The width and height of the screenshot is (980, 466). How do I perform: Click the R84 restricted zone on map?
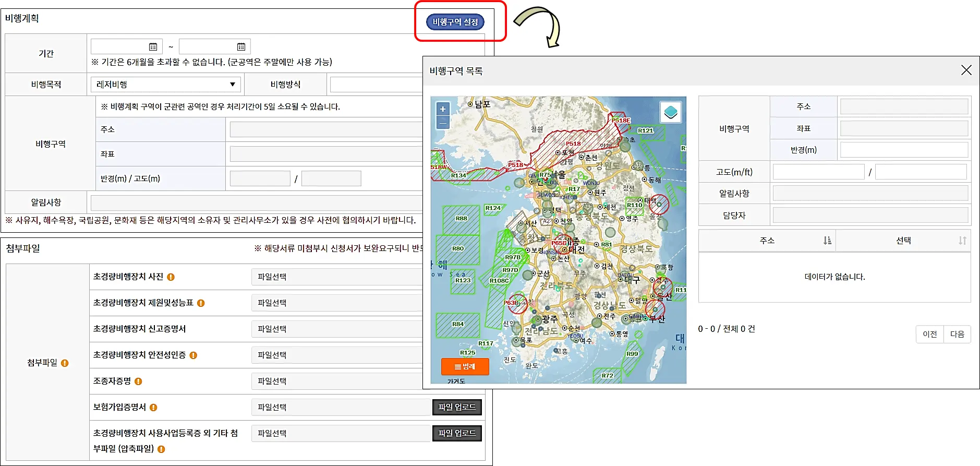457,325
